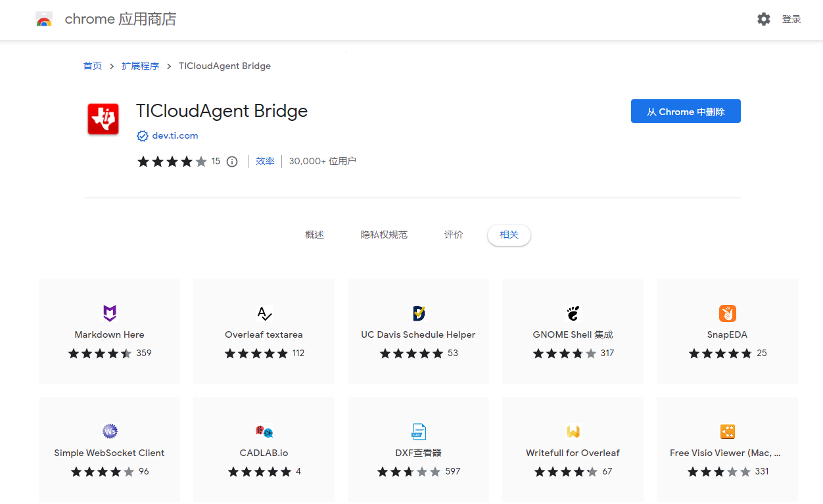This screenshot has height=504, width=823.
Task: Open the Markdown Here extension title
Action: pos(110,335)
